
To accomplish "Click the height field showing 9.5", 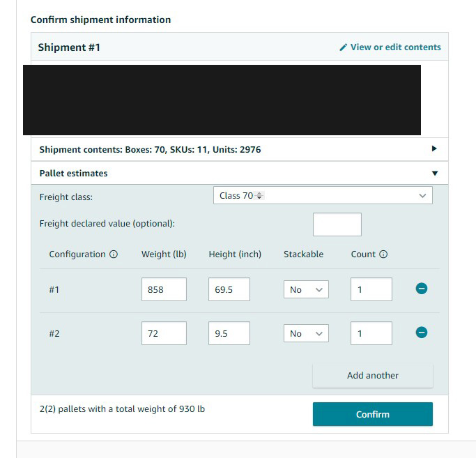I will [x=229, y=333].
